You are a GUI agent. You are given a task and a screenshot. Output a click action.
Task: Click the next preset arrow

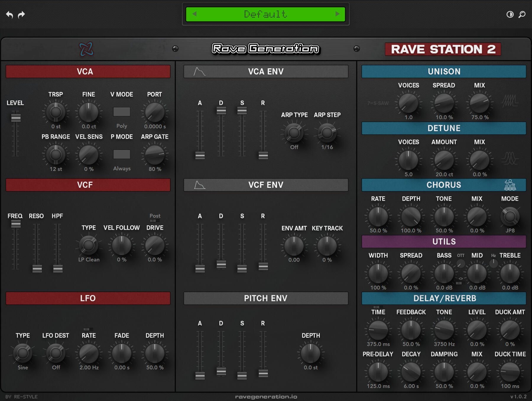tap(338, 14)
